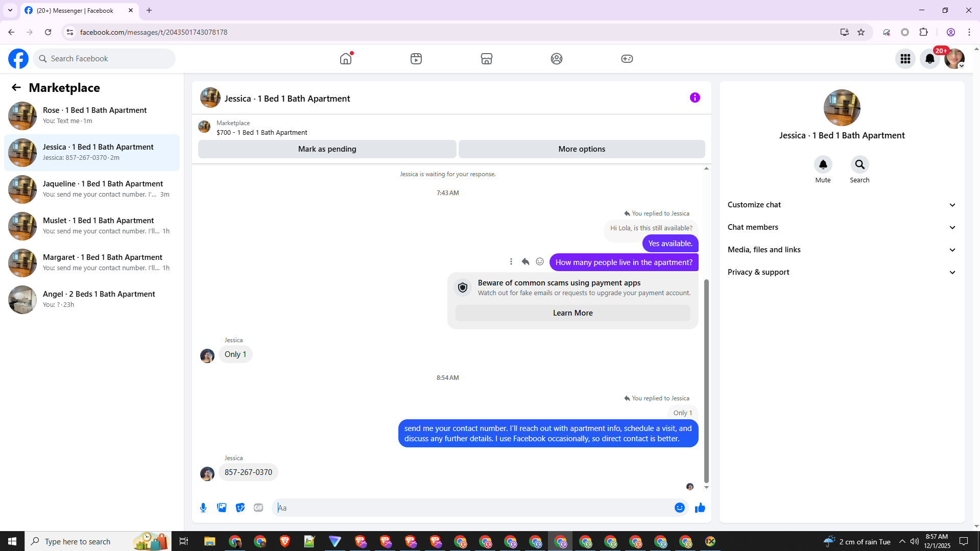Image resolution: width=980 pixels, height=551 pixels.
Task: Attach a photo file to message
Action: pyautogui.click(x=222, y=508)
